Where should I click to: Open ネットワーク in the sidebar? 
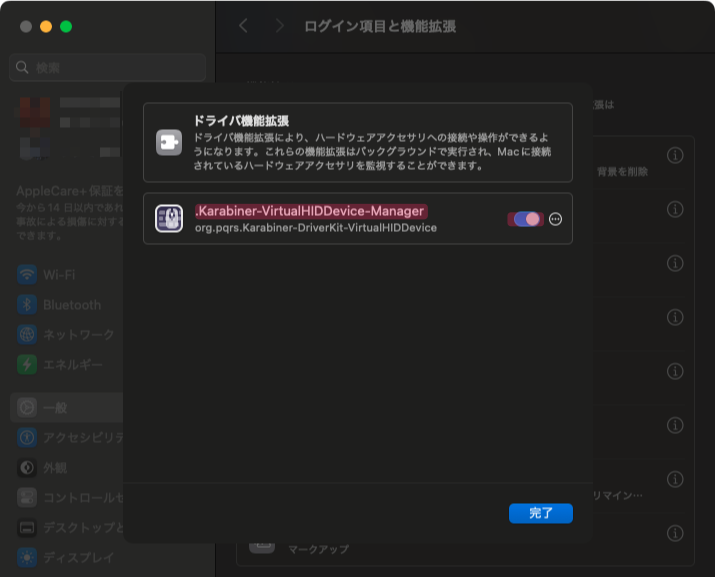point(66,334)
